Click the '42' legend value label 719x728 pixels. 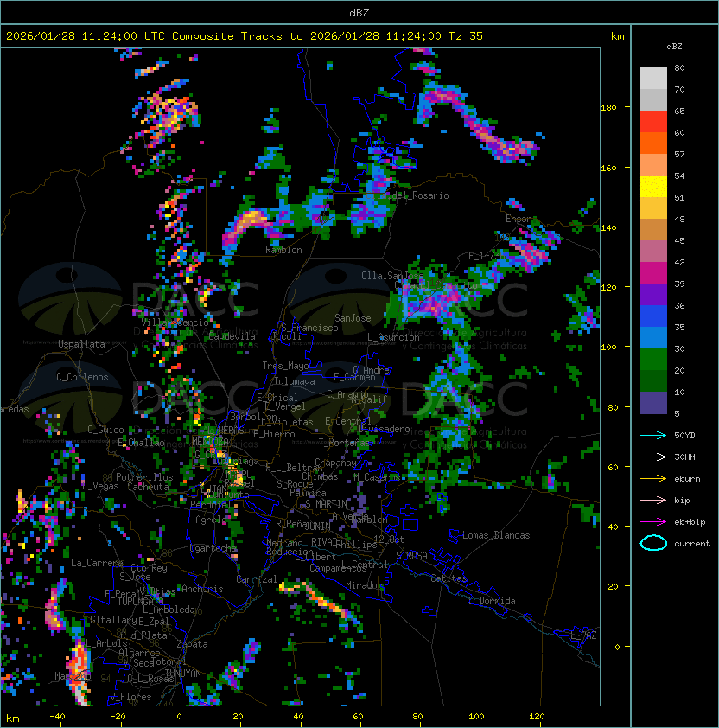(x=679, y=262)
